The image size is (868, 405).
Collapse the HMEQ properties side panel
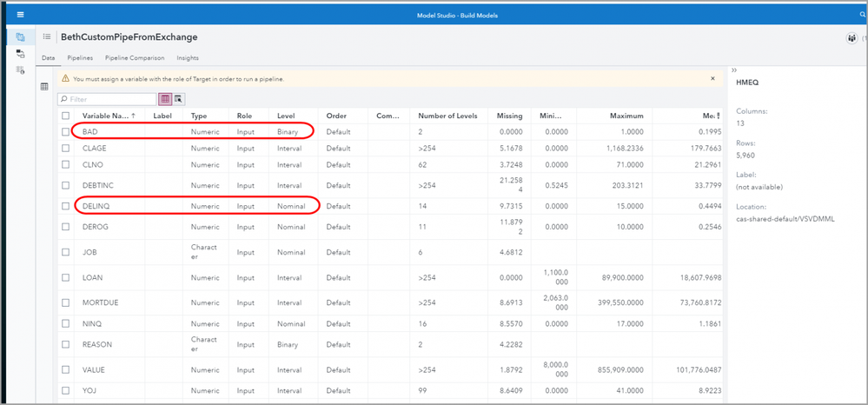[734, 70]
